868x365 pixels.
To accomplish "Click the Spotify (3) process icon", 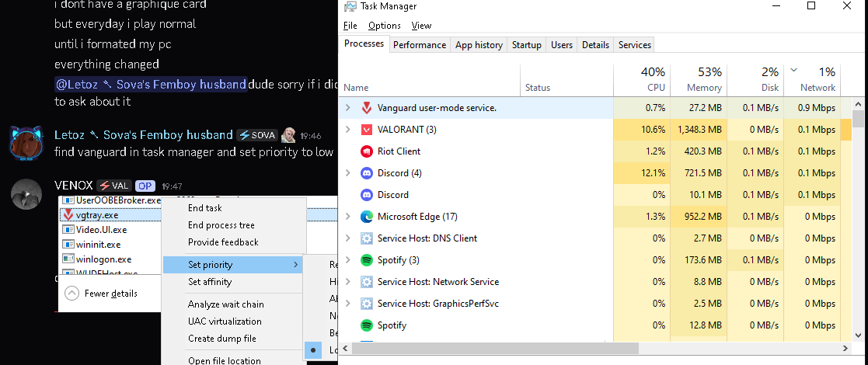I will [x=367, y=260].
